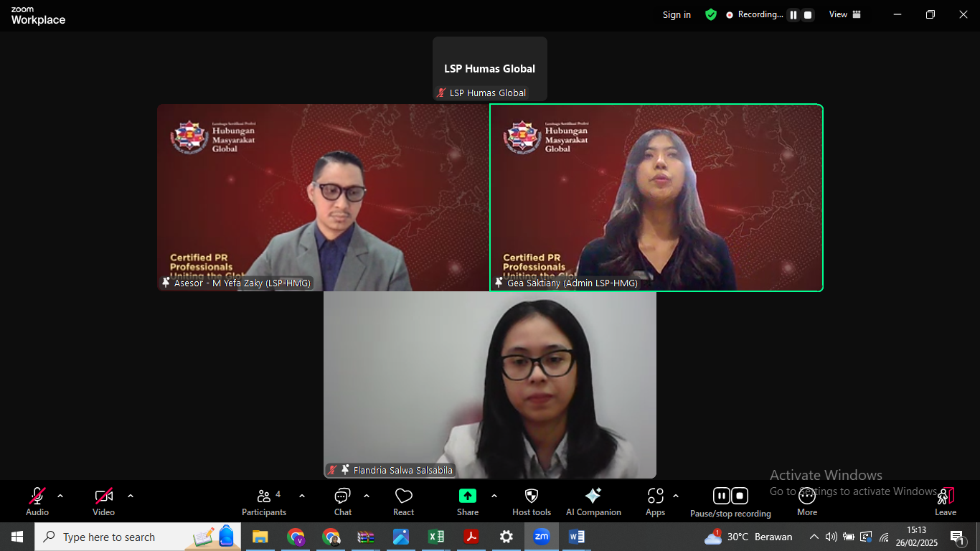This screenshot has height=551, width=980.
Task: Open WinRAR from the taskbar
Action: [x=365, y=537]
